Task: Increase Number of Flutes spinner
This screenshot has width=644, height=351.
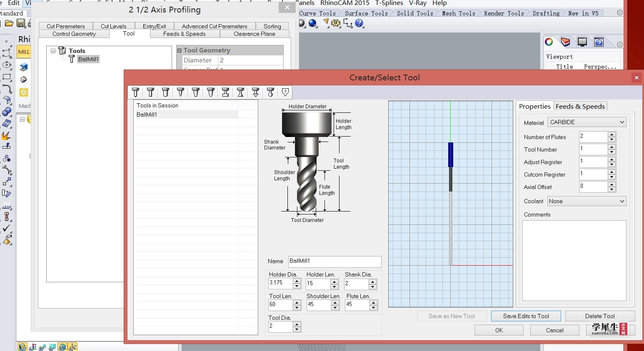Action: coord(612,134)
